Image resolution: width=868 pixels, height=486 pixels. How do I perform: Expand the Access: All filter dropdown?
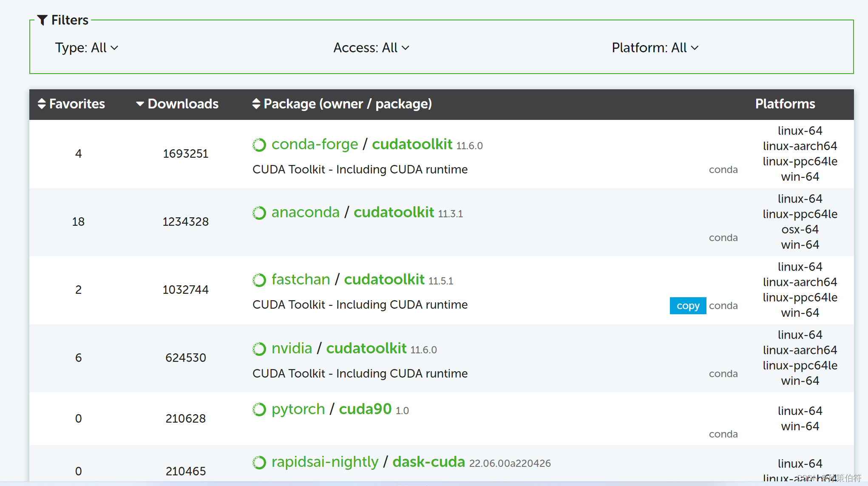coord(371,48)
